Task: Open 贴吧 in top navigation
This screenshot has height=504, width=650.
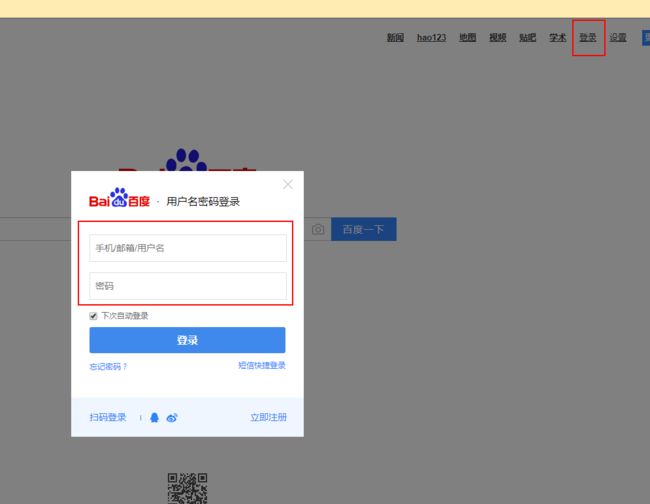Action: coord(528,38)
